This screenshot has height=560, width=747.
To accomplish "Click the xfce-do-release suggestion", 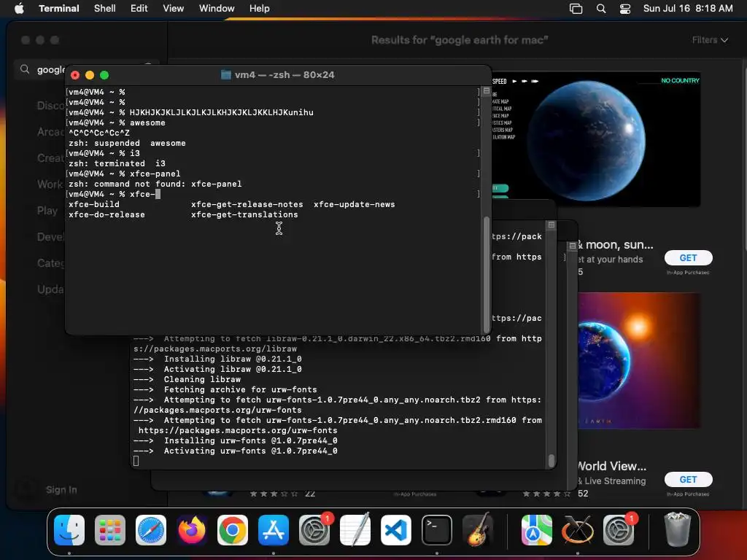I will pyautogui.click(x=107, y=215).
